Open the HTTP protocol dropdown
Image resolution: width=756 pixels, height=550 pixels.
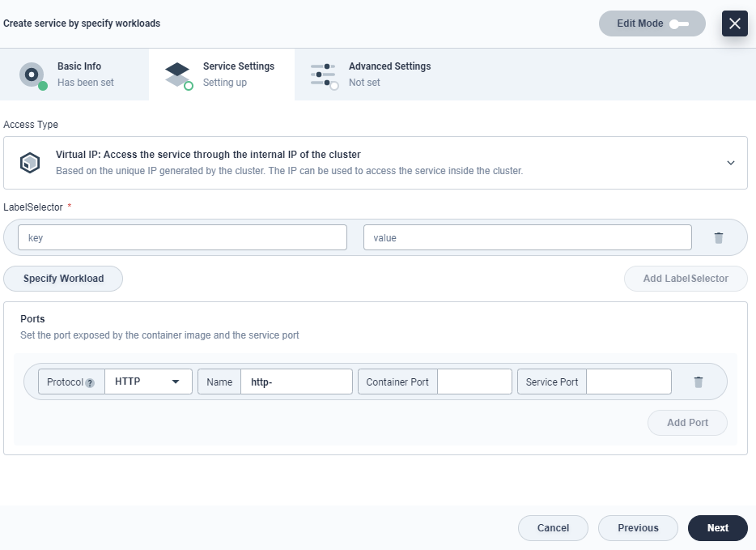click(148, 382)
